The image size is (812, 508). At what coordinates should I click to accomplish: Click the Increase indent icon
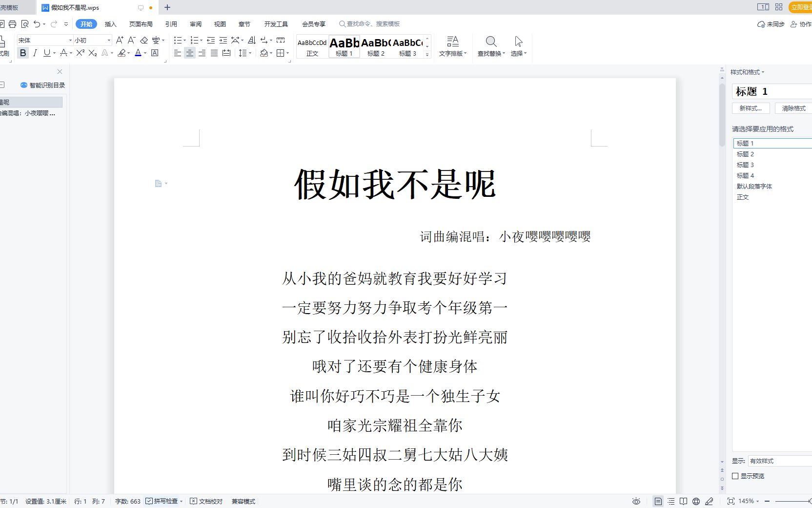tap(223, 40)
